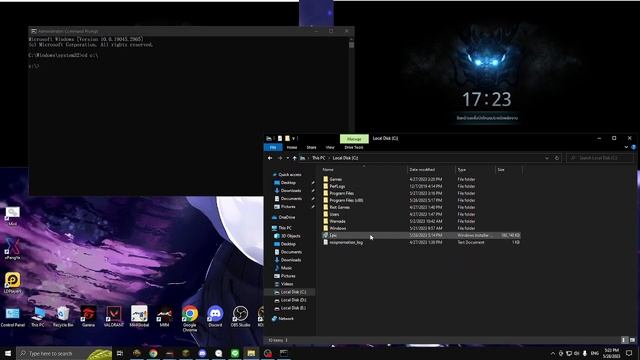
Task: Open the MiniGlobal desktop shortcut
Action: 139,316
